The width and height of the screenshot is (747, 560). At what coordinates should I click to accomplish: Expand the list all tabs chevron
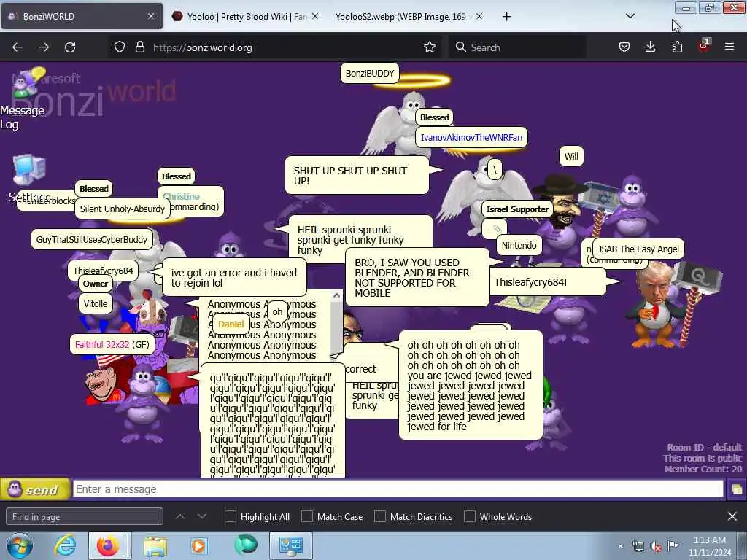(630, 16)
